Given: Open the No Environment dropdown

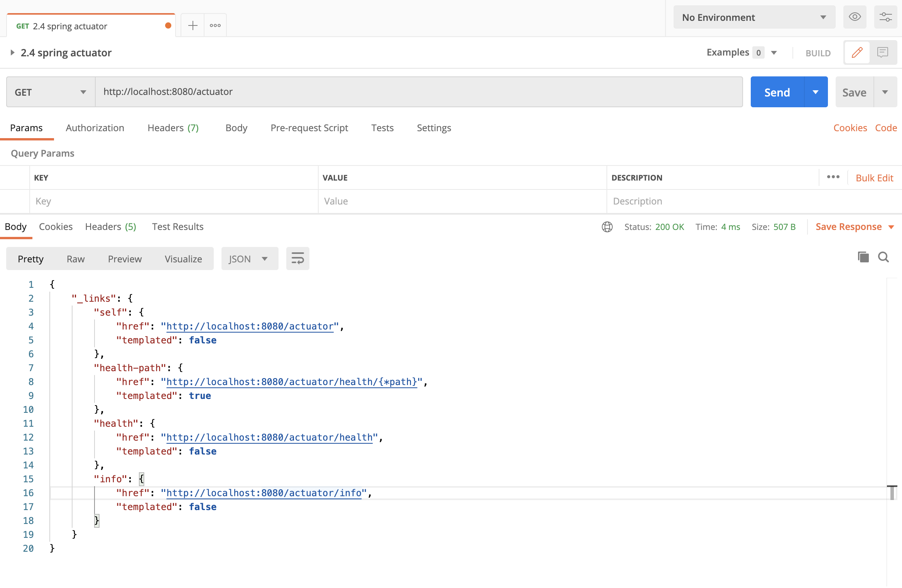Looking at the screenshot, I should (x=754, y=17).
